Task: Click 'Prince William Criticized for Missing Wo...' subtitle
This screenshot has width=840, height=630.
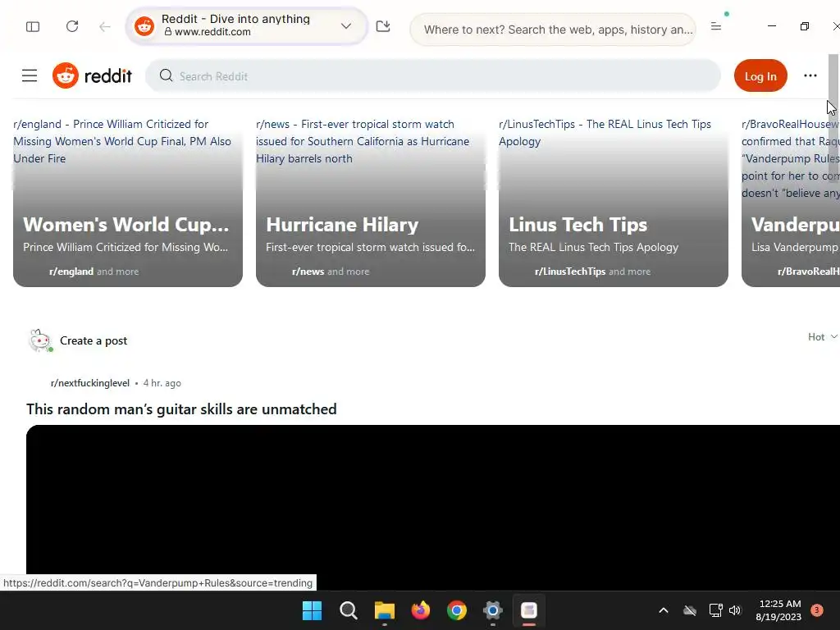Action: coord(126,248)
